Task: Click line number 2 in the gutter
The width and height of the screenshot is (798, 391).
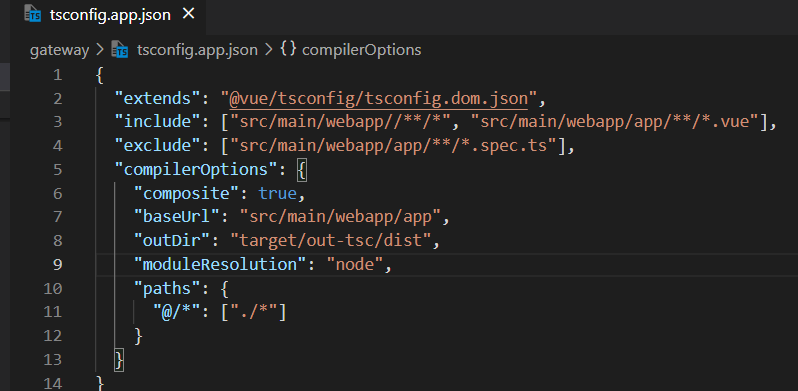Action: (57, 98)
